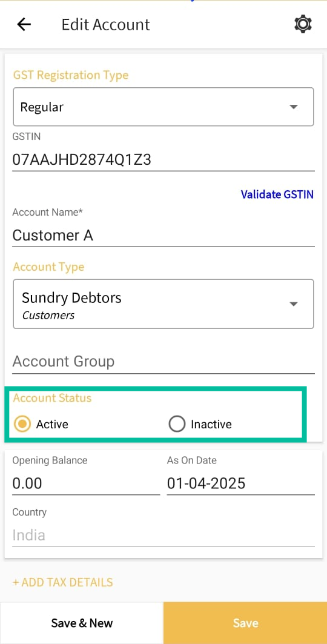Open the As On Date field
This screenshot has height=644, width=327.
click(240, 483)
